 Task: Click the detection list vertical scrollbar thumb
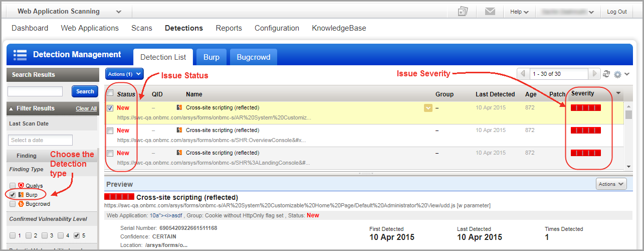pyautogui.click(x=628, y=115)
